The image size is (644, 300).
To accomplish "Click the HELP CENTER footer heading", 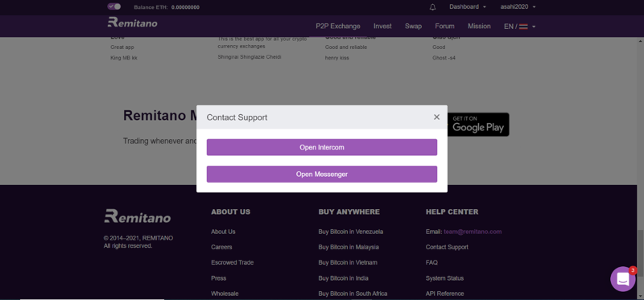I will pyautogui.click(x=452, y=212).
